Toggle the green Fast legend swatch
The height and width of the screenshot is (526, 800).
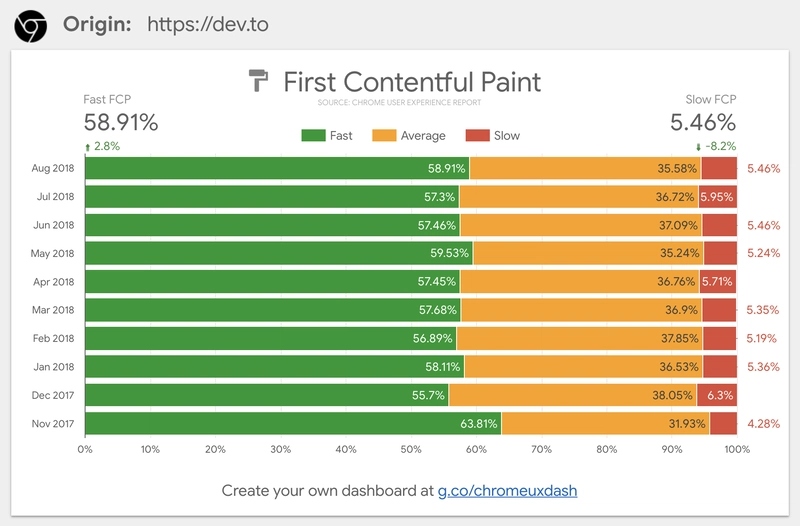point(313,136)
